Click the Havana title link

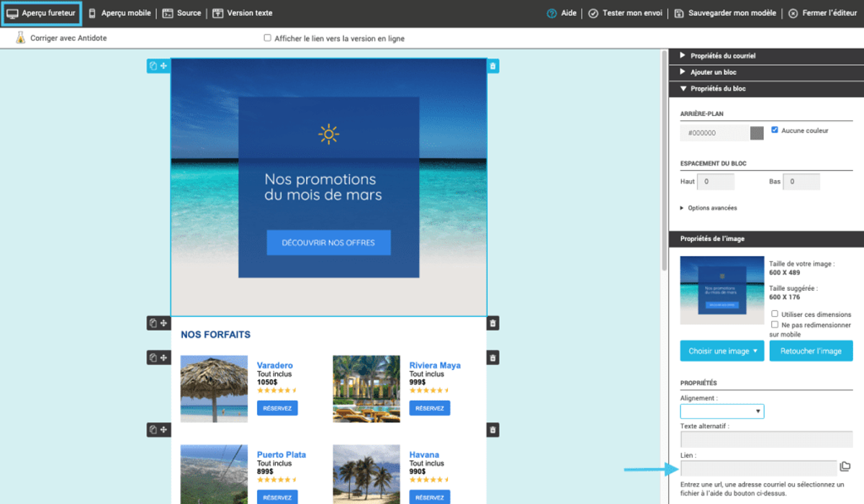click(424, 454)
